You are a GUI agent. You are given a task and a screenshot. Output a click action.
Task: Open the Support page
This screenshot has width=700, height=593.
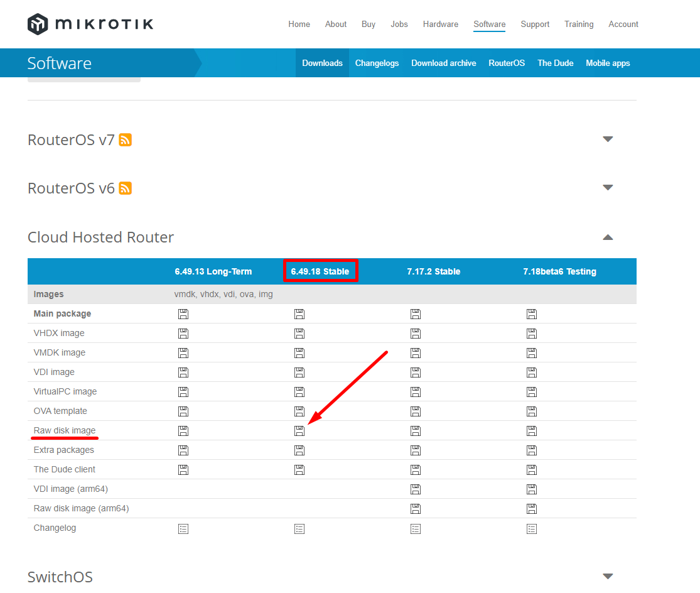click(x=535, y=24)
